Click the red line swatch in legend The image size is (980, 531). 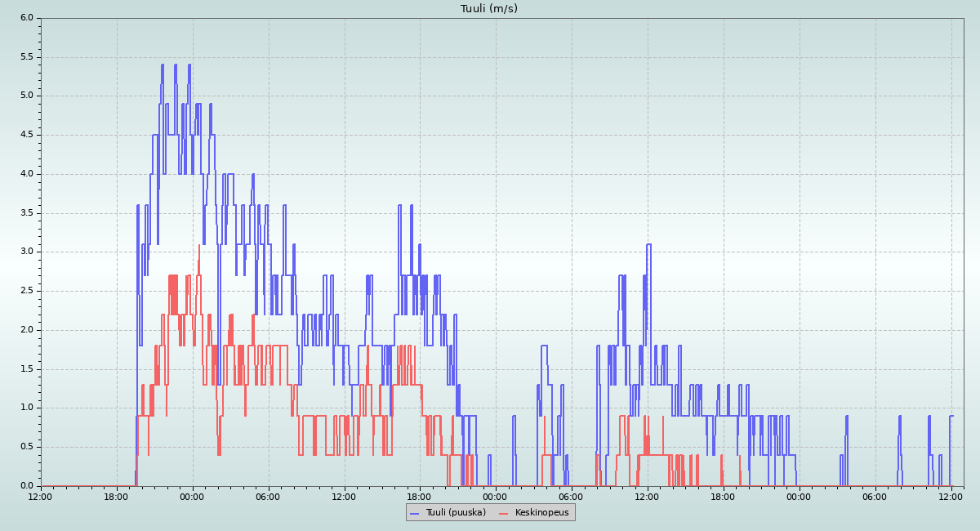click(504, 513)
